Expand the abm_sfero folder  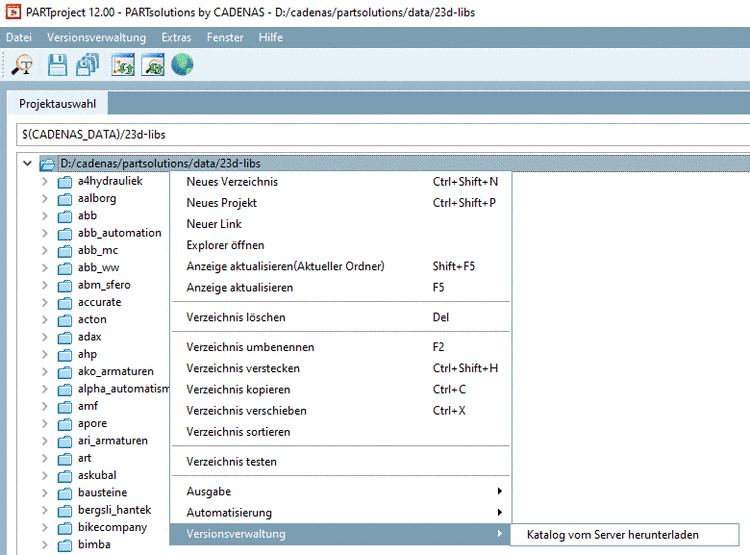(x=44, y=285)
